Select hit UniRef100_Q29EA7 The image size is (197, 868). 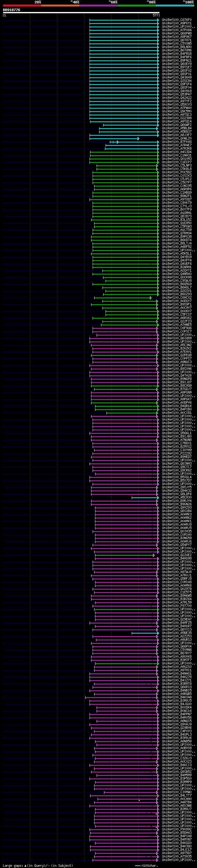pos(176,619)
